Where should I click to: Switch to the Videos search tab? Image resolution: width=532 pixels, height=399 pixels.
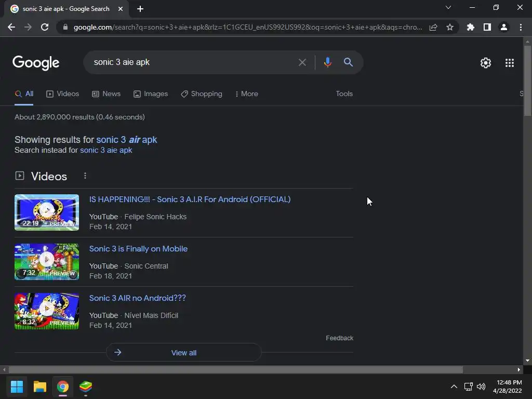point(62,94)
